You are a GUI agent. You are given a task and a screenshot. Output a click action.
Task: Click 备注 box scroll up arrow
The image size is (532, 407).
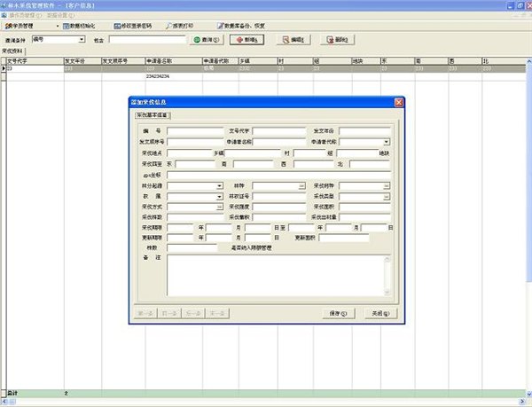(x=387, y=259)
